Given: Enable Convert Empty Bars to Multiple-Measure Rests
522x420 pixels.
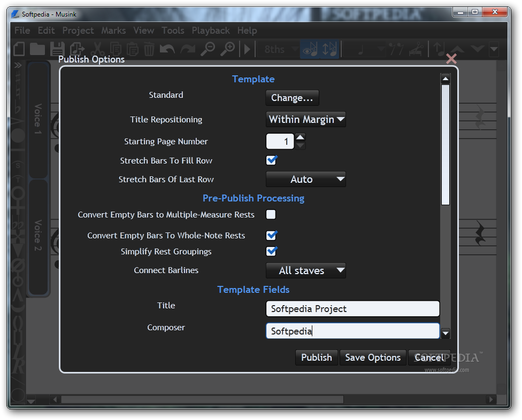Looking at the screenshot, I should pyautogui.click(x=271, y=214).
